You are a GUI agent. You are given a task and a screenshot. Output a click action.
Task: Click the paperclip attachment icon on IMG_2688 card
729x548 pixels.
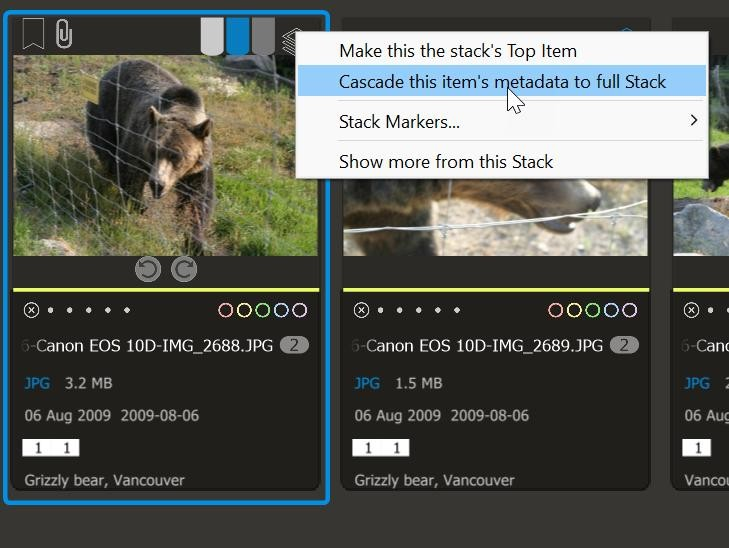(64, 33)
